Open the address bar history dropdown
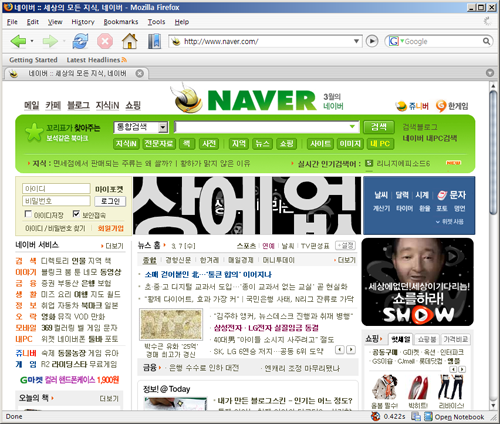 click(356, 41)
